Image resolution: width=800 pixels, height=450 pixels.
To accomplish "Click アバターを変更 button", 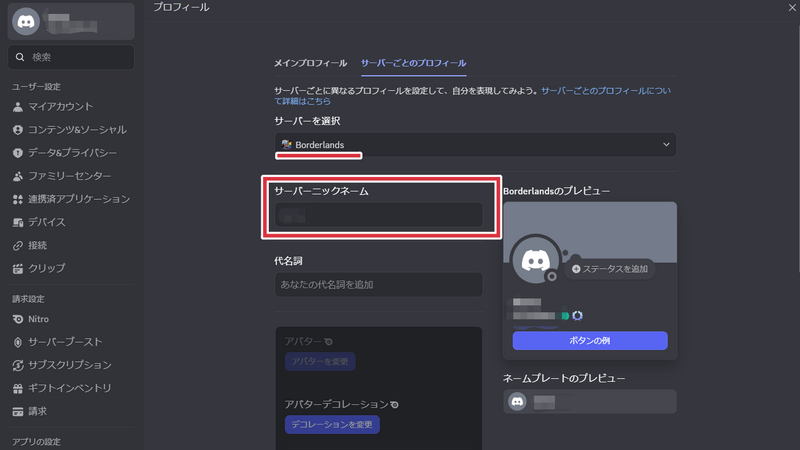I will tap(320, 362).
